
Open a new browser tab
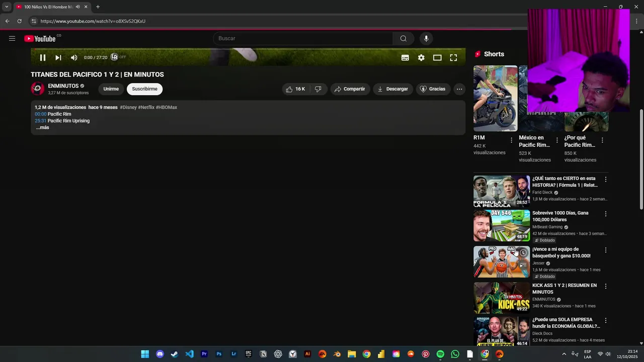[98, 7]
